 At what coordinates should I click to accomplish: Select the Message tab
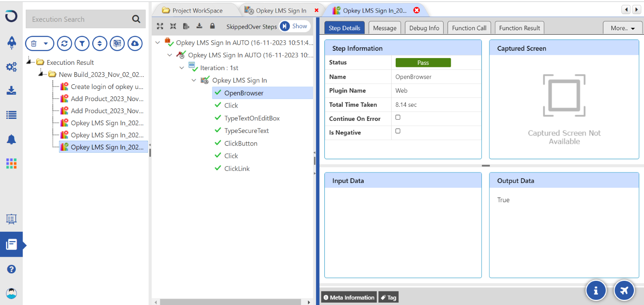(385, 28)
